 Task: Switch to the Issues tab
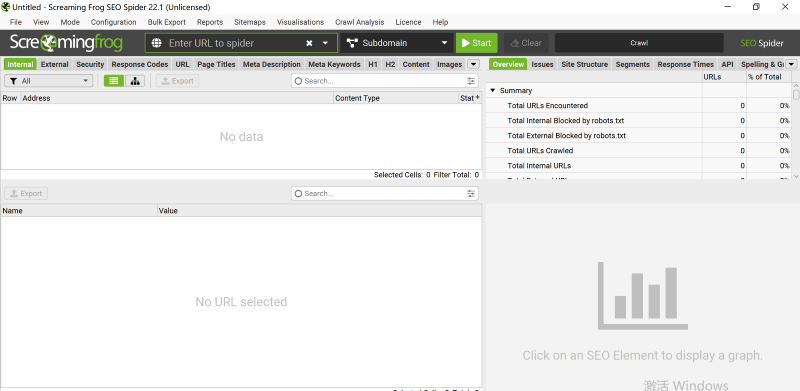point(542,64)
